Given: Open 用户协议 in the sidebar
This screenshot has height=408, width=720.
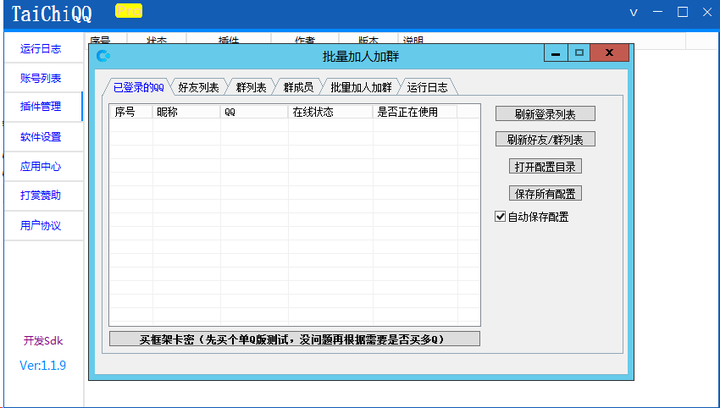Looking at the screenshot, I should tap(43, 225).
